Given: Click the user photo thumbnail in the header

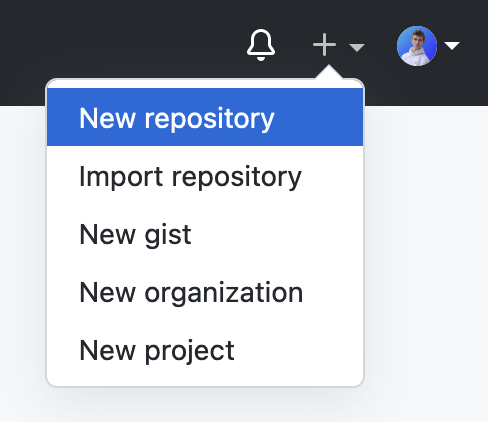Looking at the screenshot, I should 417,46.
